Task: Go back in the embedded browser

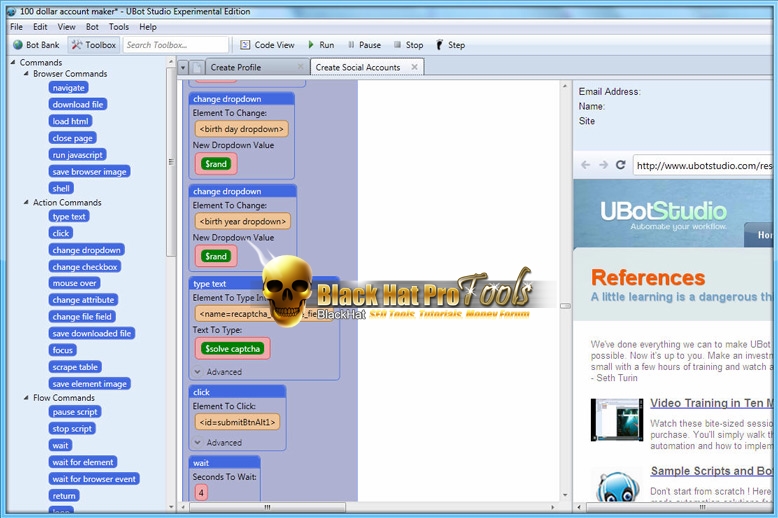Action: coord(585,165)
